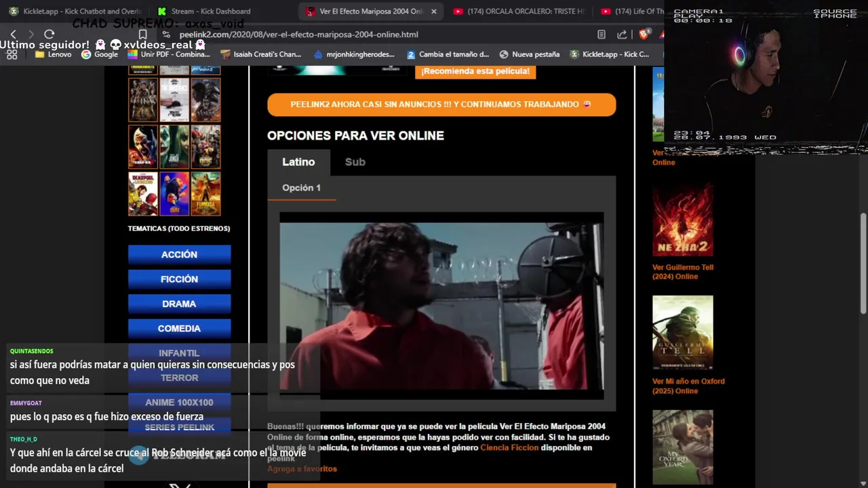Open the Terrifier clown poster thumbnail
The image size is (868, 488).
click(142, 147)
